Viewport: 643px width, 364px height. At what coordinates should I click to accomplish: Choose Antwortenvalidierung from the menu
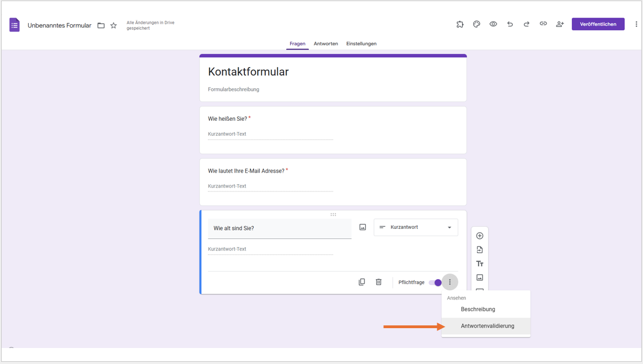pyautogui.click(x=486, y=326)
